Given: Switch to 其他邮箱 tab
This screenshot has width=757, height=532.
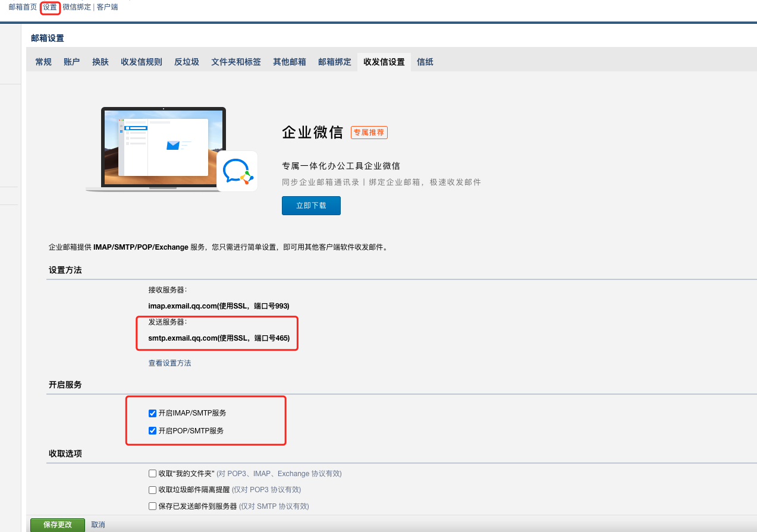Looking at the screenshot, I should click(290, 62).
